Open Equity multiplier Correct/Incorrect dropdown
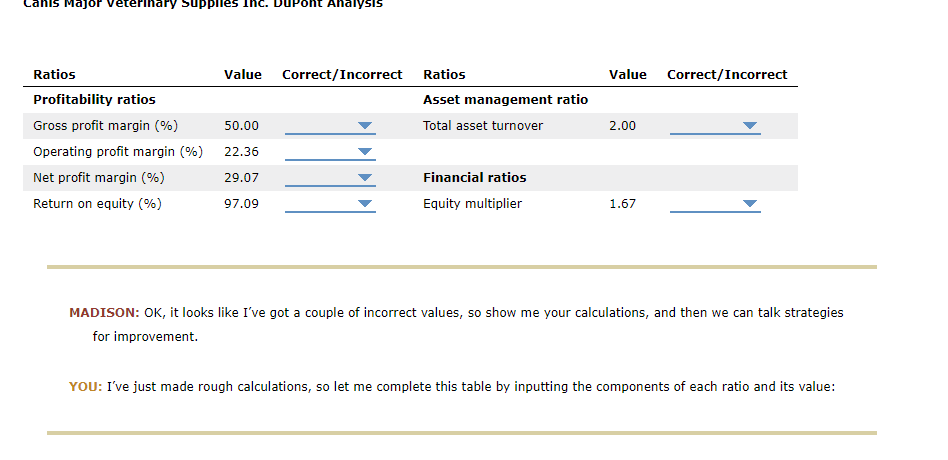 [715, 204]
